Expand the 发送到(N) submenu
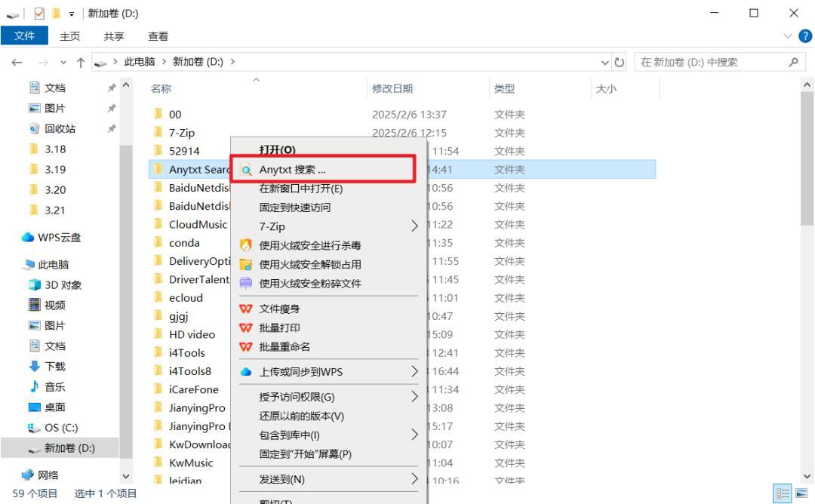 (x=414, y=479)
